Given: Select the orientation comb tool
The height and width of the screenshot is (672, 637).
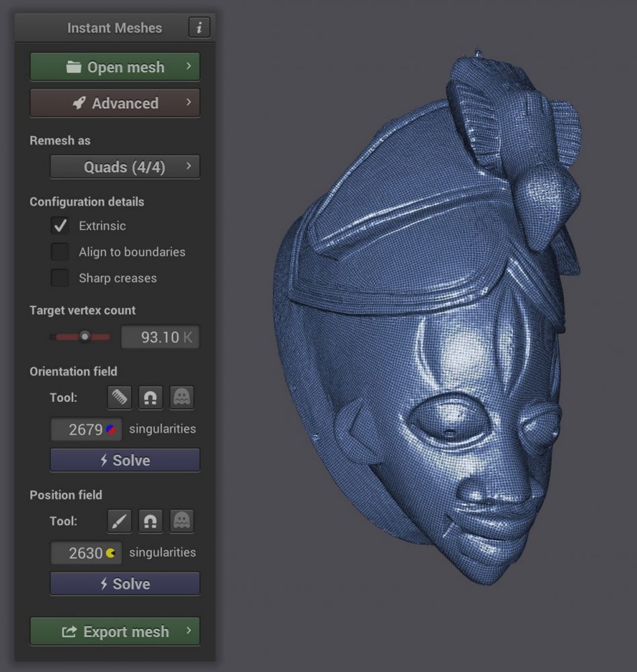Looking at the screenshot, I should (x=119, y=397).
